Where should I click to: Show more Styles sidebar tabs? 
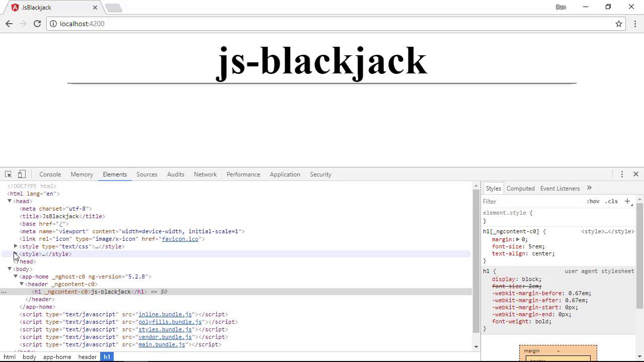point(589,188)
